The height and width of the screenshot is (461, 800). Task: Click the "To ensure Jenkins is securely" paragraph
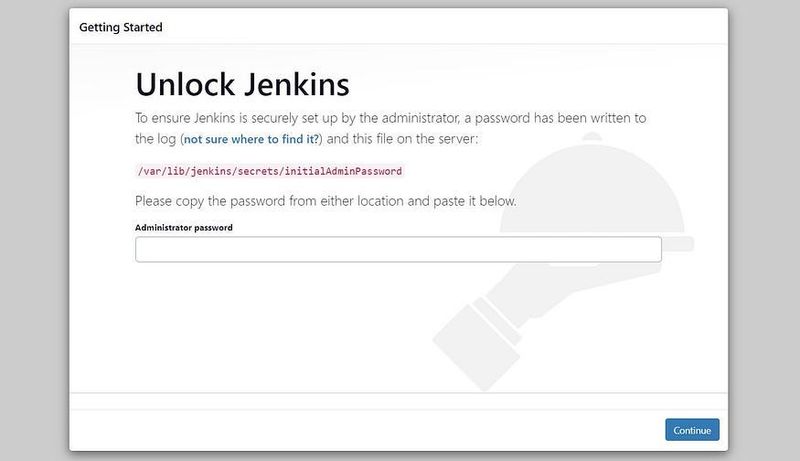[x=390, y=118]
